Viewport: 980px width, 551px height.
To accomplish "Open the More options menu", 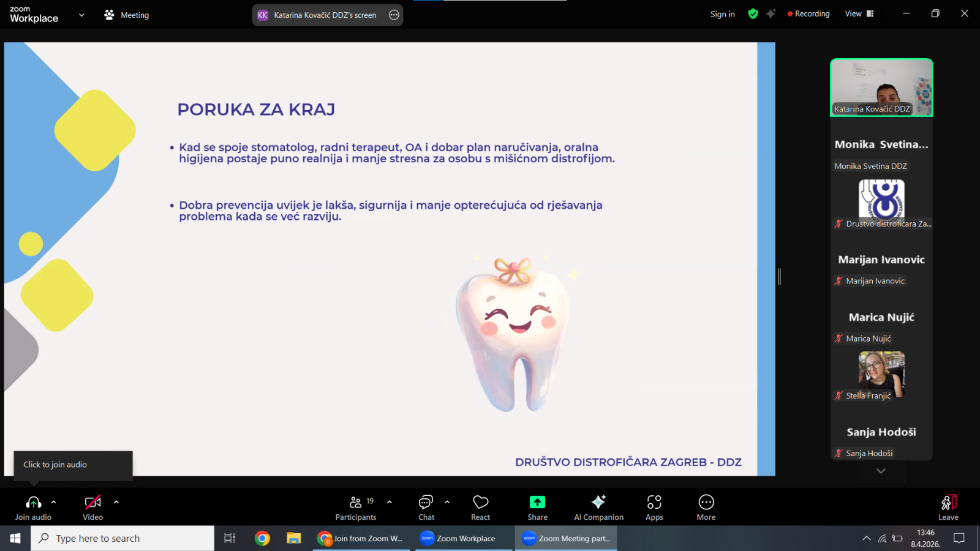I will pyautogui.click(x=706, y=508).
